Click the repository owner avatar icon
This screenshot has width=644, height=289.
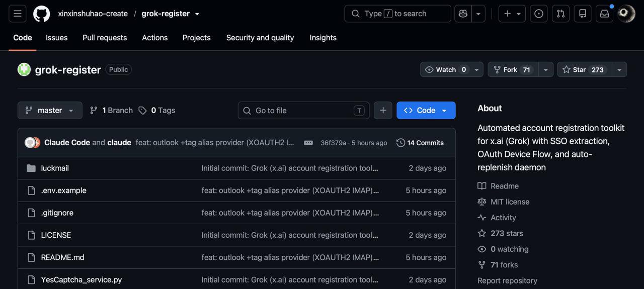pyautogui.click(x=24, y=69)
